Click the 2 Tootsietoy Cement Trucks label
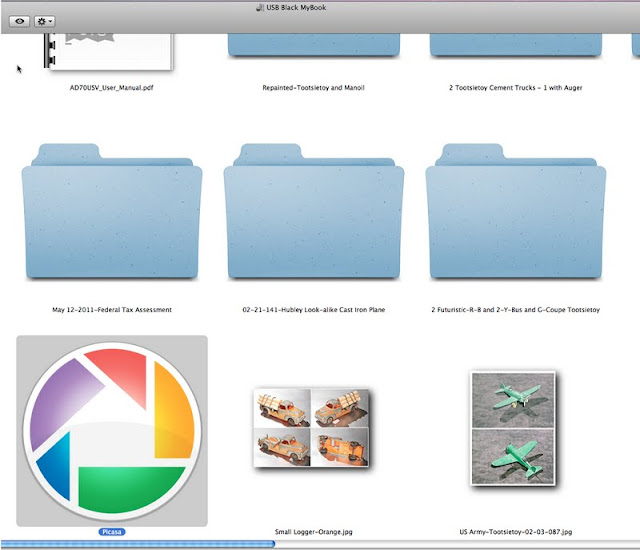The width and height of the screenshot is (640, 550). [x=516, y=88]
